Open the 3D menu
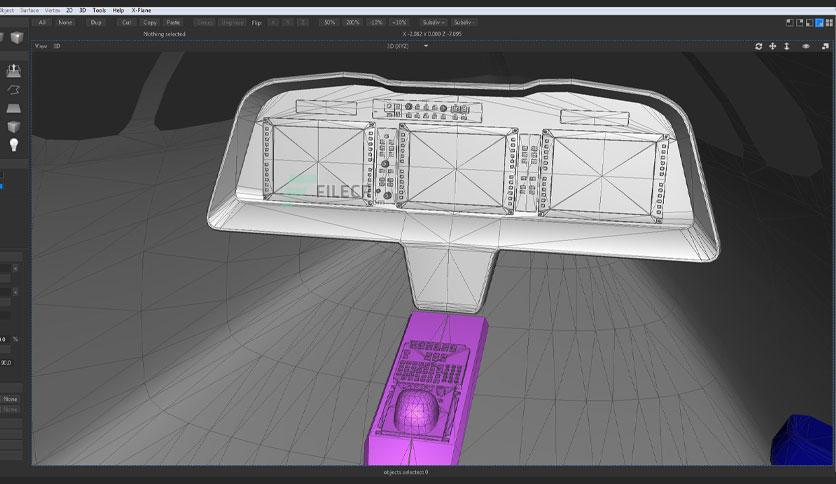The height and width of the screenshot is (484, 836). click(x=83, y=10)
